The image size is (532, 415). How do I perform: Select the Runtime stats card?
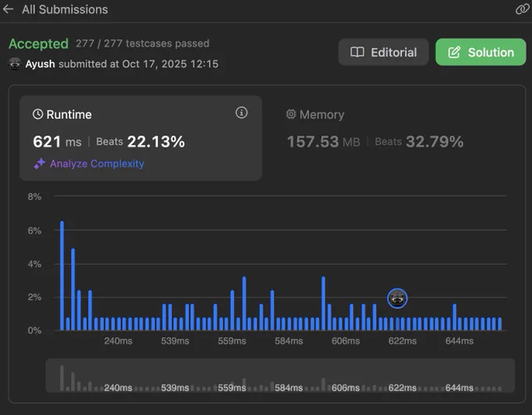coord(141,138)
